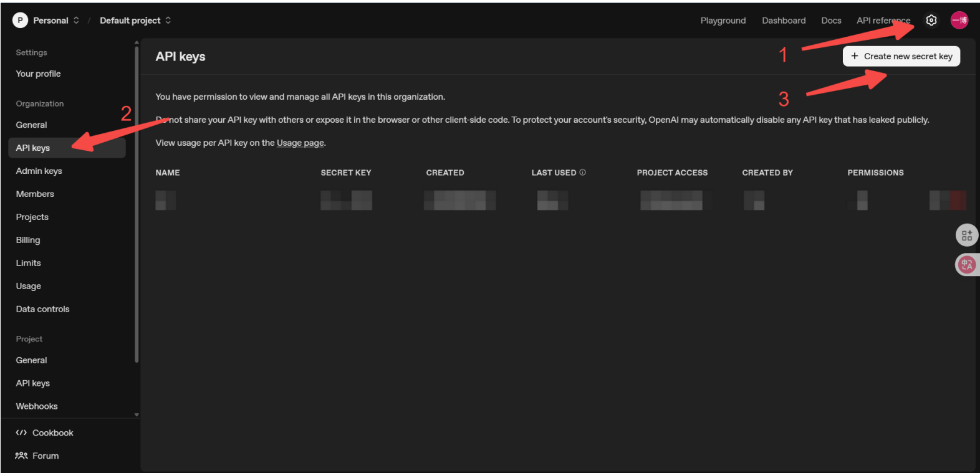
Task: Open Docs from top navigation
Action: click(831, 21)
